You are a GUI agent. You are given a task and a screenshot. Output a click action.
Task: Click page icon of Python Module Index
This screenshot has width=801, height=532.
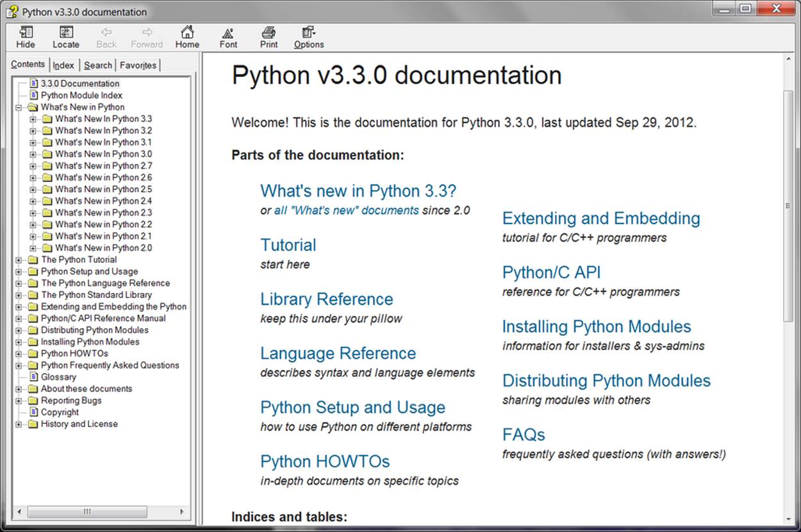click(x=34, y=95)
